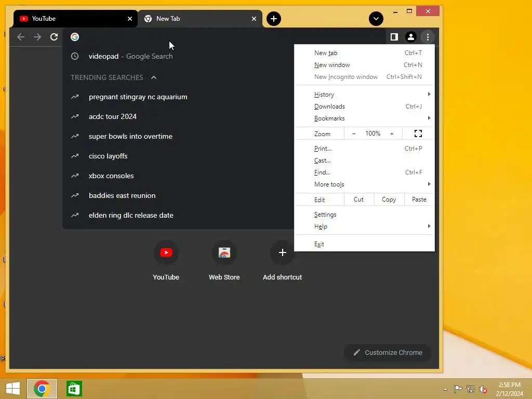Image resolution: width=532 pixels, height=399 pixels.
Task: Expand the Bookmarks submenu
Action: click(x=364, y=118)
